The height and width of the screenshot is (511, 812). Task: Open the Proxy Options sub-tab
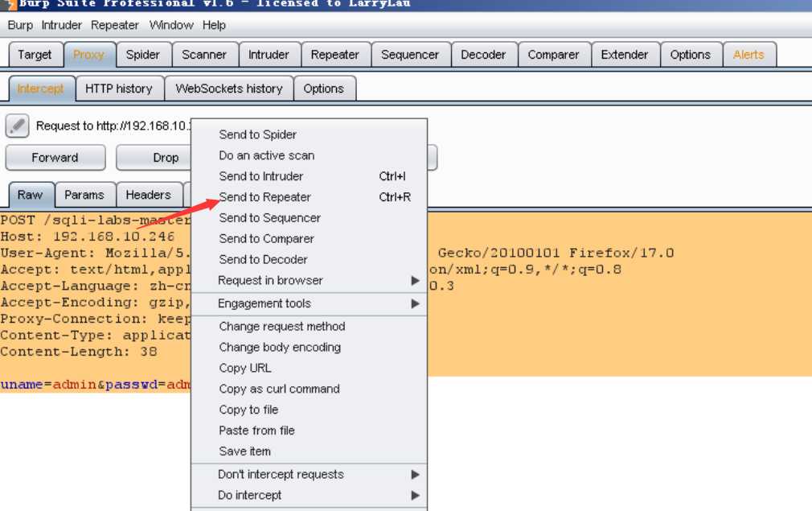click(x=324, y=89)
